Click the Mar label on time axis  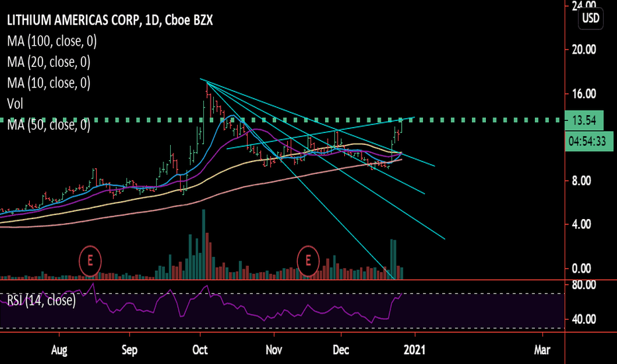coord(542,350)
